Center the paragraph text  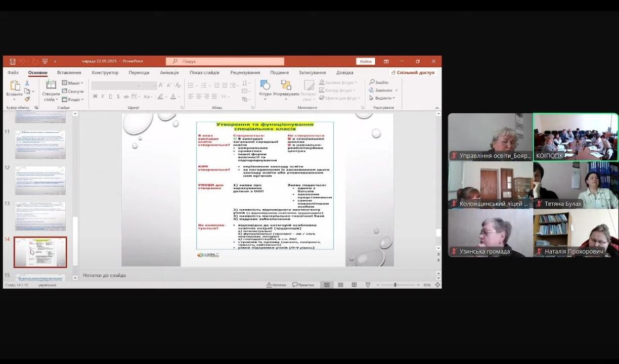pos(199,96)
